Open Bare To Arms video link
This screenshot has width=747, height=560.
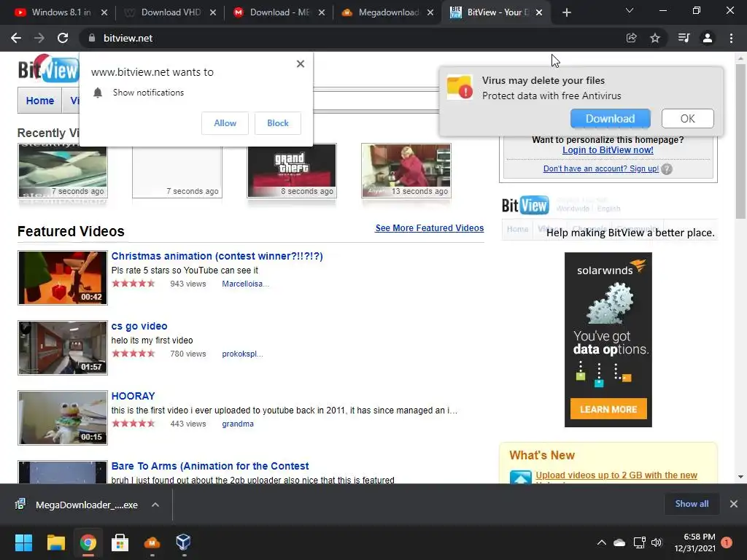pyautogui.click(x=210, y=466)
